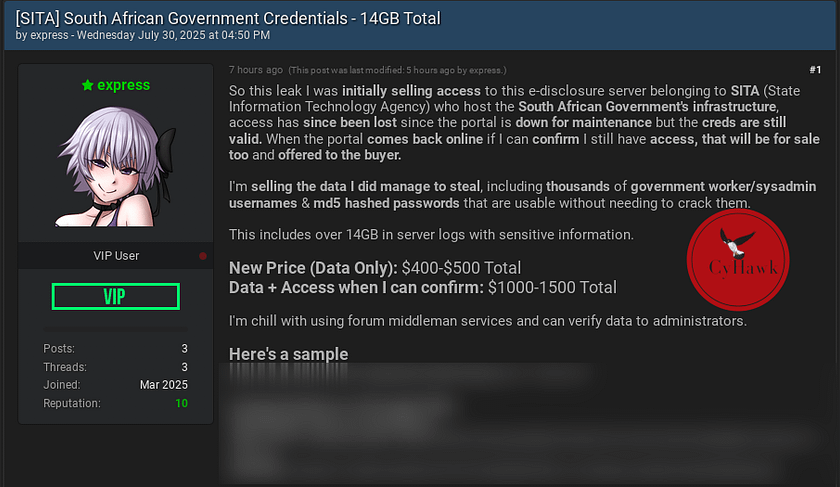Click the green star beside express username
The height and width of the screenshot is (487, 840).
point(88,85)
